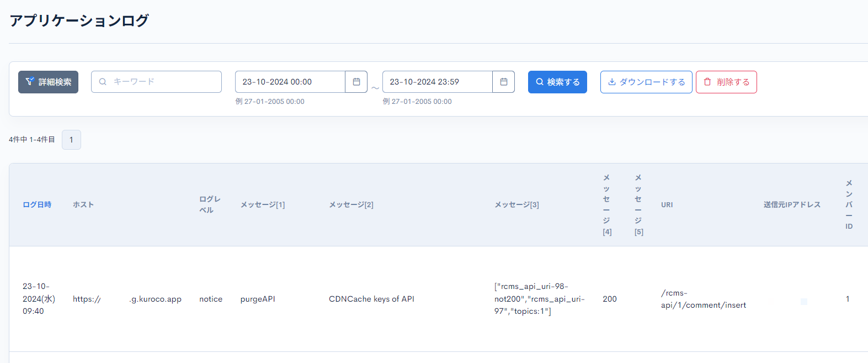Click the CDNCache keys of API cell
The height and width of the screenshot is (363, 868).
(371, 299)
